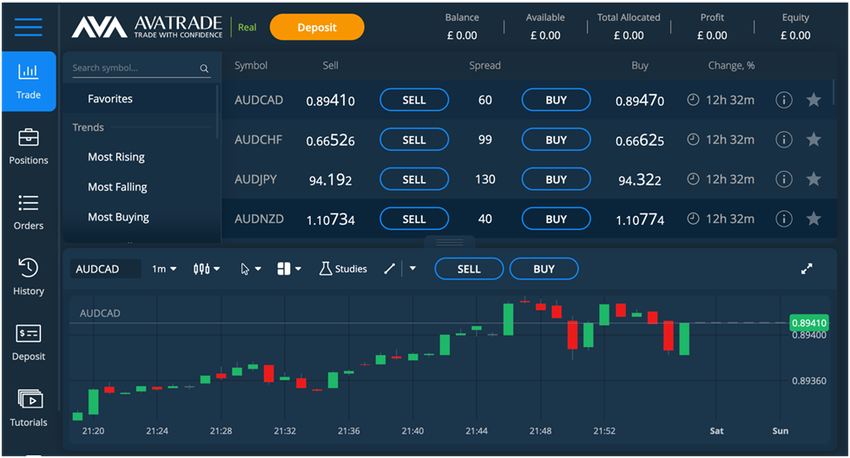The image size is (850, 458).
Task: Click the orange Deposit button
Action: [317, 27]
